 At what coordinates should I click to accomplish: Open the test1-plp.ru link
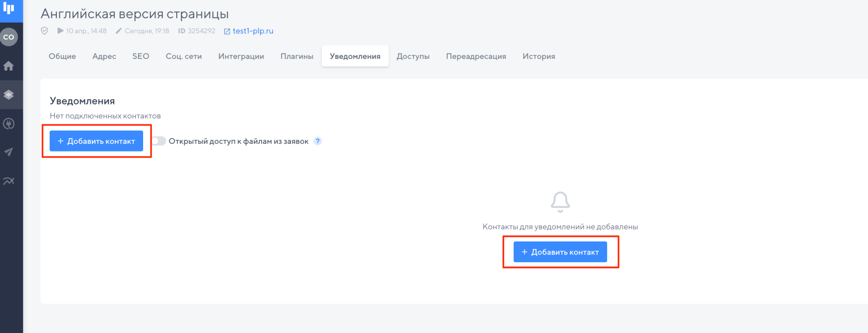point(253,31)
